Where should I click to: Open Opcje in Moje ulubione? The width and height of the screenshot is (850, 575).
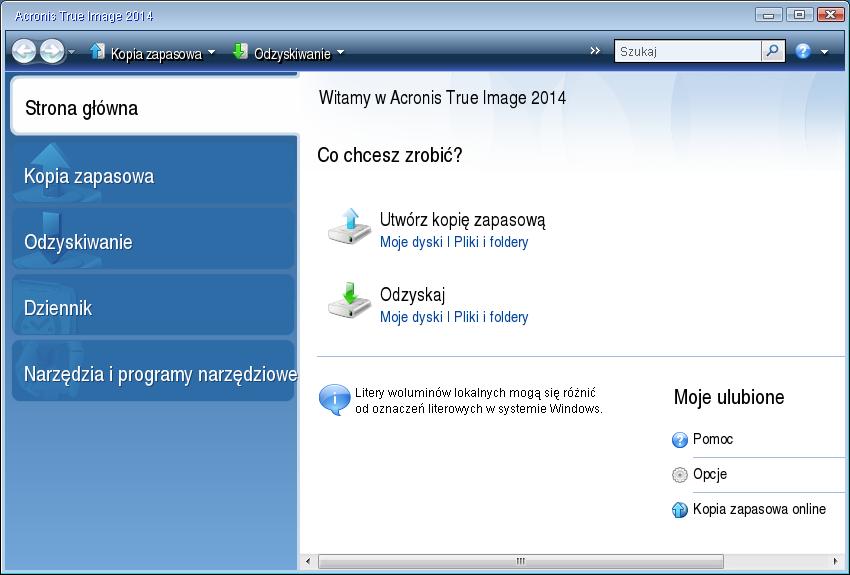[x=710, y=474]
